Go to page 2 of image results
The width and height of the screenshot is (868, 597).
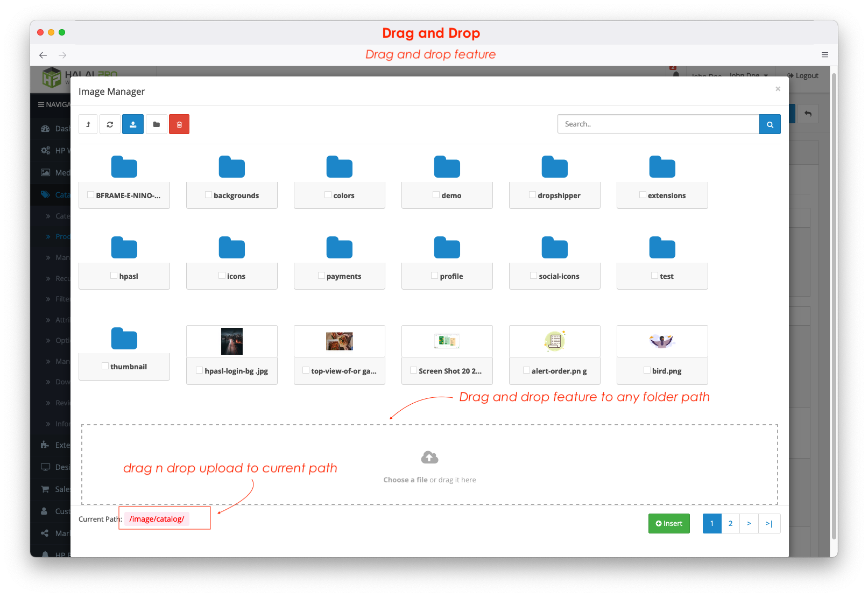pyautogui.click(x=730, y=523)
